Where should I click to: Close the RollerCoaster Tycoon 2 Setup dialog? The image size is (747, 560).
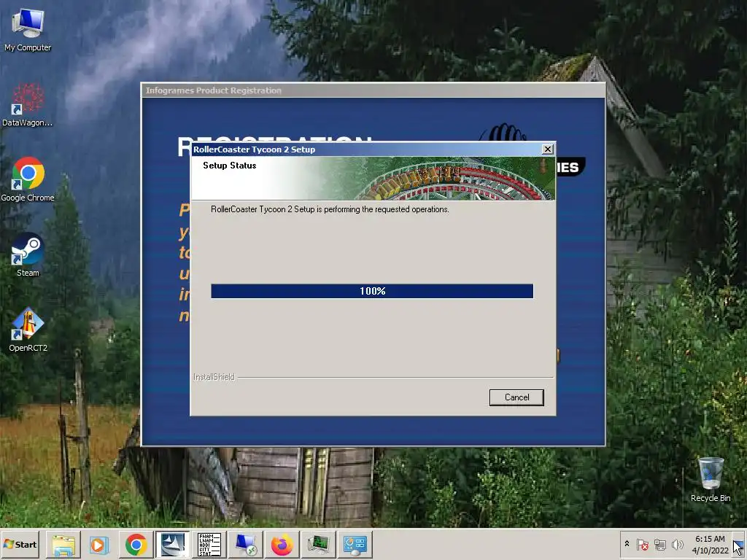click(548, 149)
